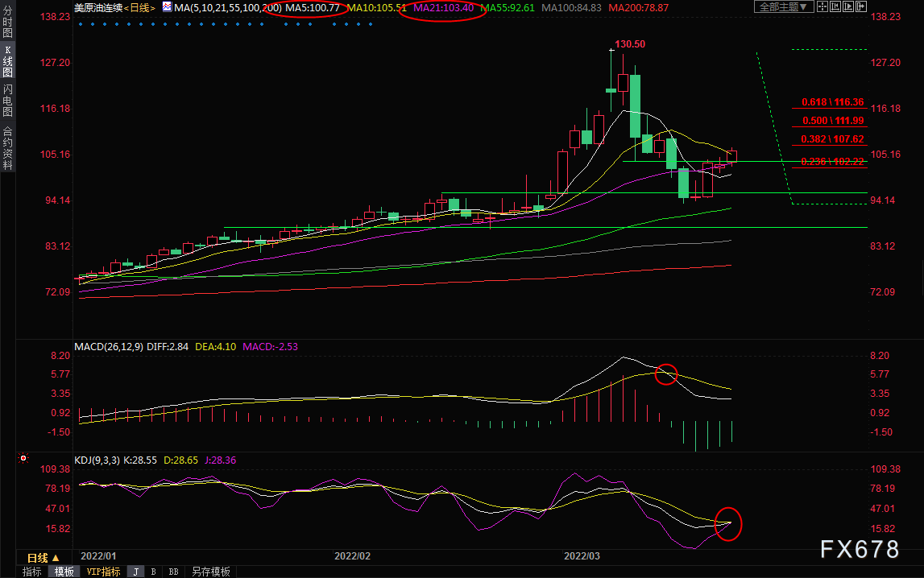Screen dimensions: 924x578
Task: Click the jump-to-right-edge chart icon
Action: click(x=861, y=6)
